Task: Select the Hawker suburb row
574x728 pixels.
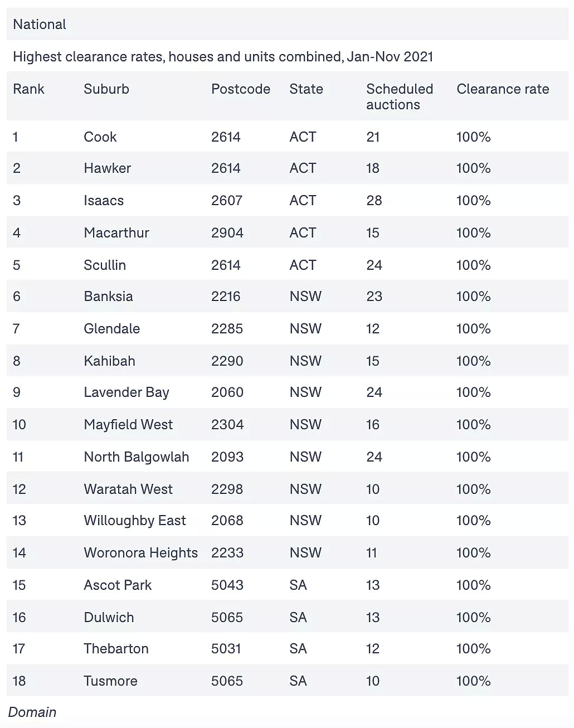Action: click(288, 168)
